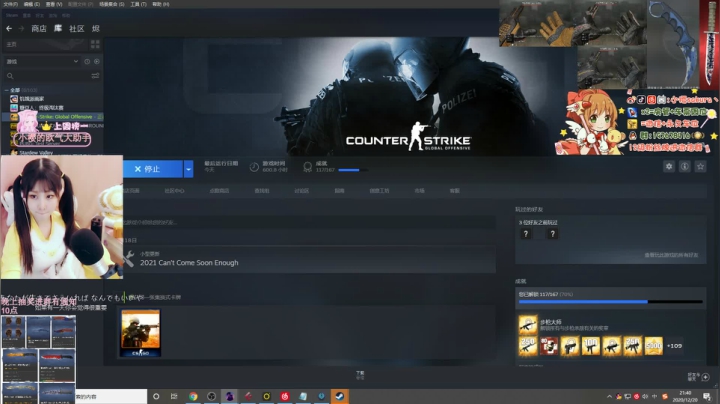Open the 讨论区 discussions link

click(x=302, y=191)
